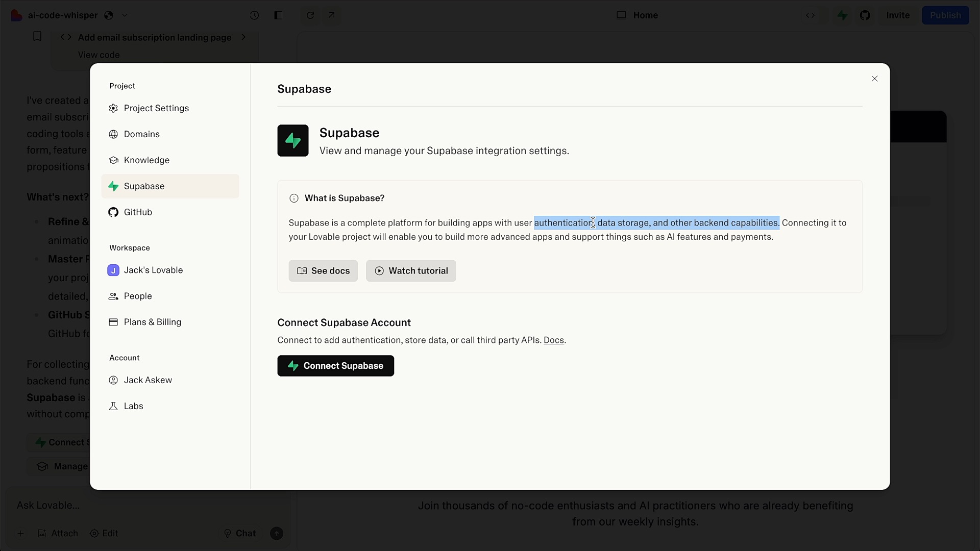This screenshot has width=980, height=551.
Task: Open preview in new tab arrow icon
Action: [331, 15]
